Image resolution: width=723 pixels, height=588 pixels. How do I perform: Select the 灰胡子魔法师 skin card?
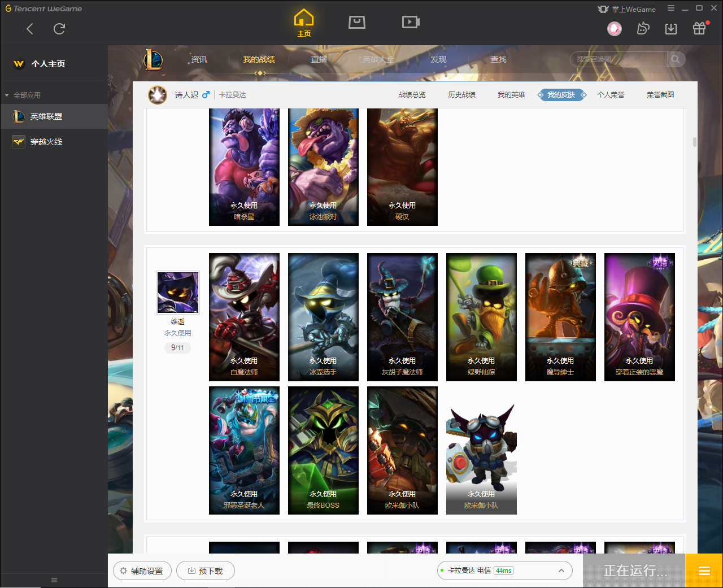click(402, 317)
